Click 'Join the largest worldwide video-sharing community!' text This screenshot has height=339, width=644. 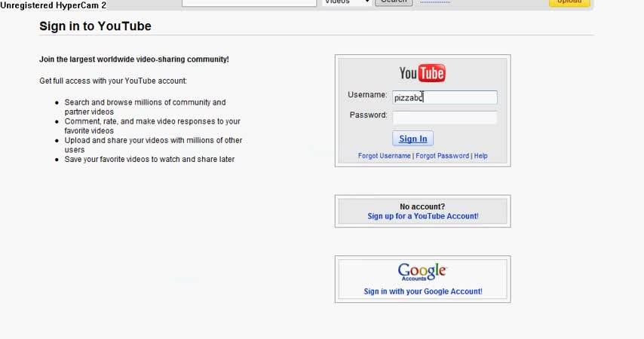[134, 60]
